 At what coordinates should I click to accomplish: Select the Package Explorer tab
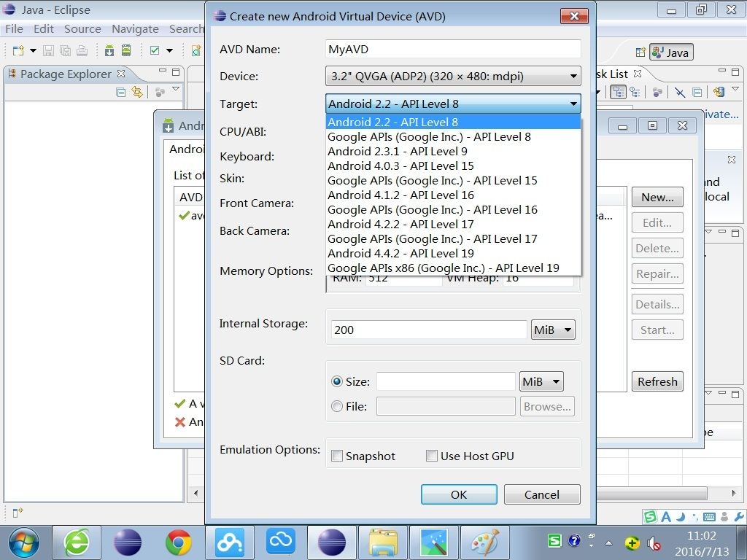(x=66, y=74)
